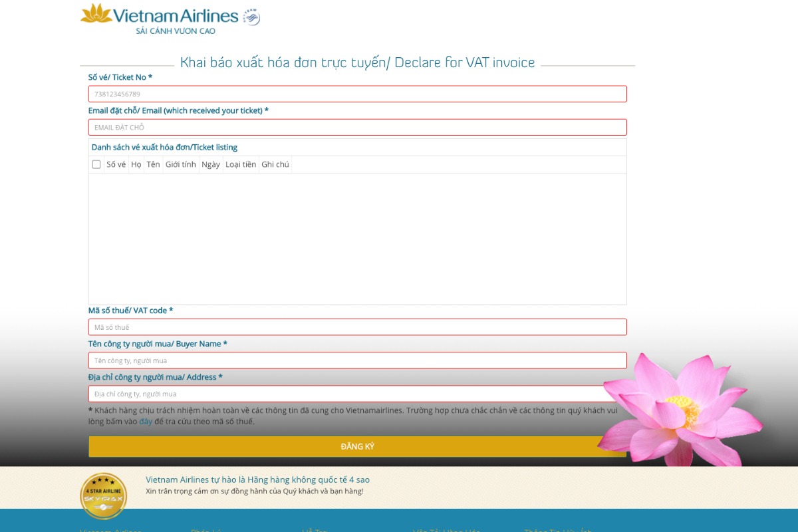Sort by the Số vé column header

(116, 164)
